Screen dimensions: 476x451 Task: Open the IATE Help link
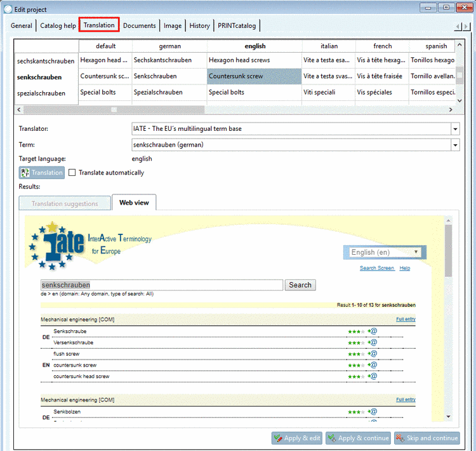[x=405, y=268]
